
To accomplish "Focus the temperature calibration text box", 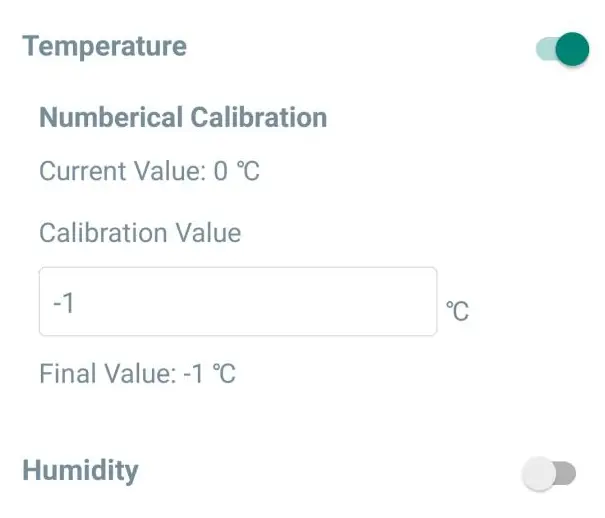I will 237,301.
